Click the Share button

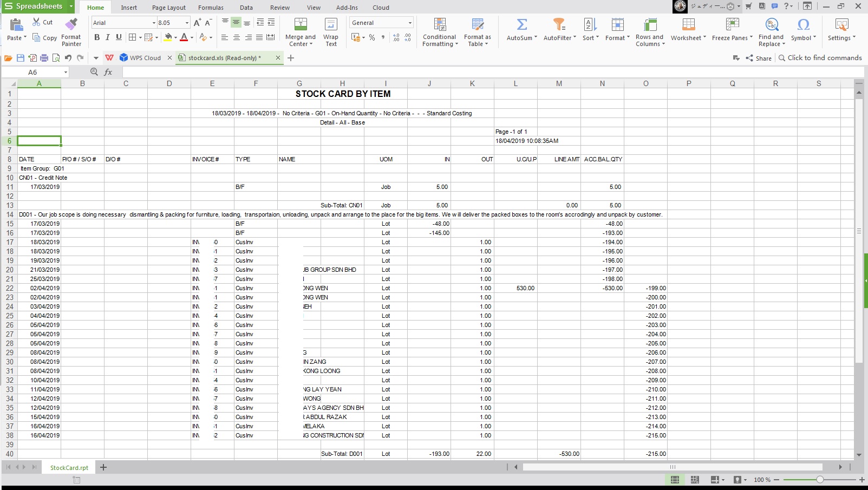coord(759,58)
